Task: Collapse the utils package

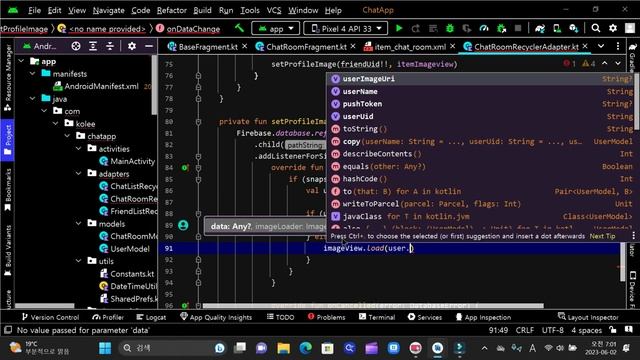Action: pyautogui.click(x=79, y=261)
